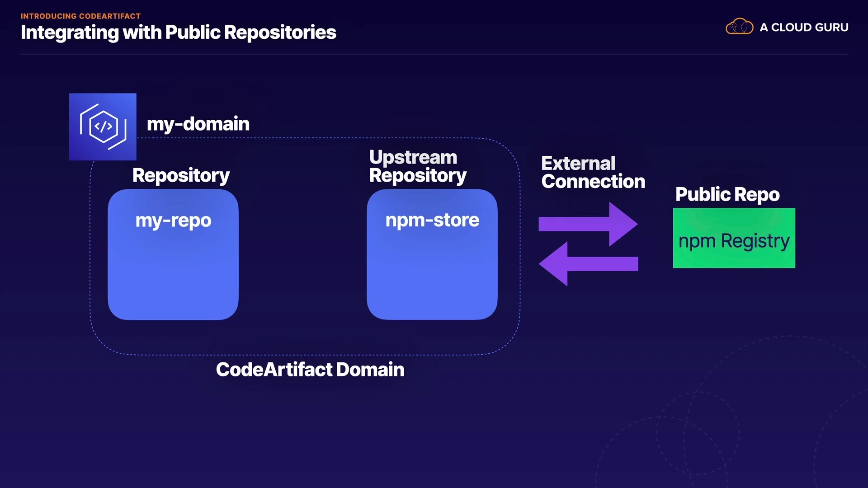The width and height of the screenshot is (868, 488).
Task: Click the Introducing CodeArtifact orange subtitle
Action: pos(80,16)
